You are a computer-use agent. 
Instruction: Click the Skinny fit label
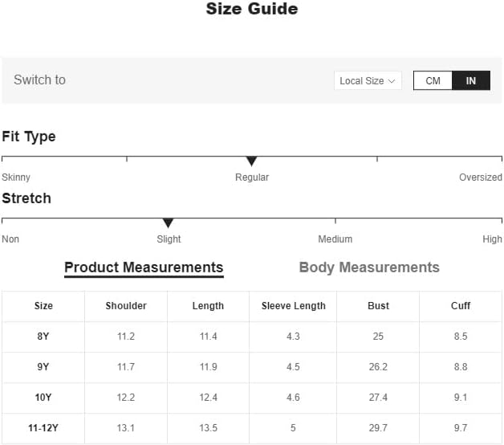[x=16, y=178]
